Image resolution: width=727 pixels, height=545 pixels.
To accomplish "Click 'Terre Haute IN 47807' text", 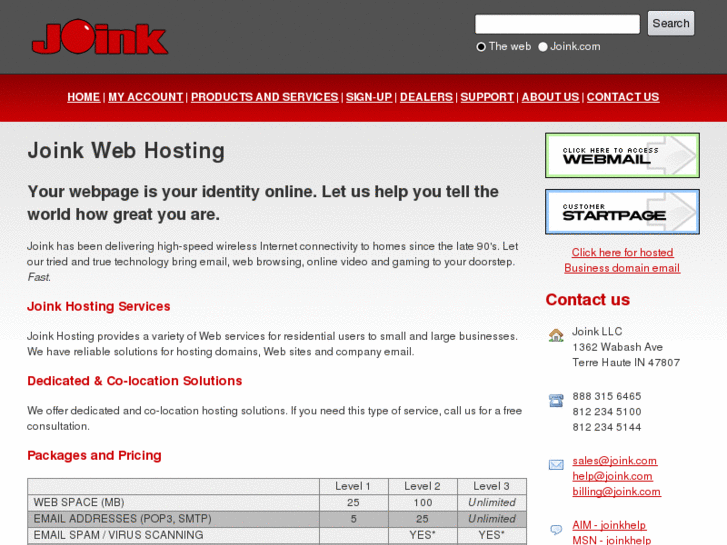I will 626,362.
